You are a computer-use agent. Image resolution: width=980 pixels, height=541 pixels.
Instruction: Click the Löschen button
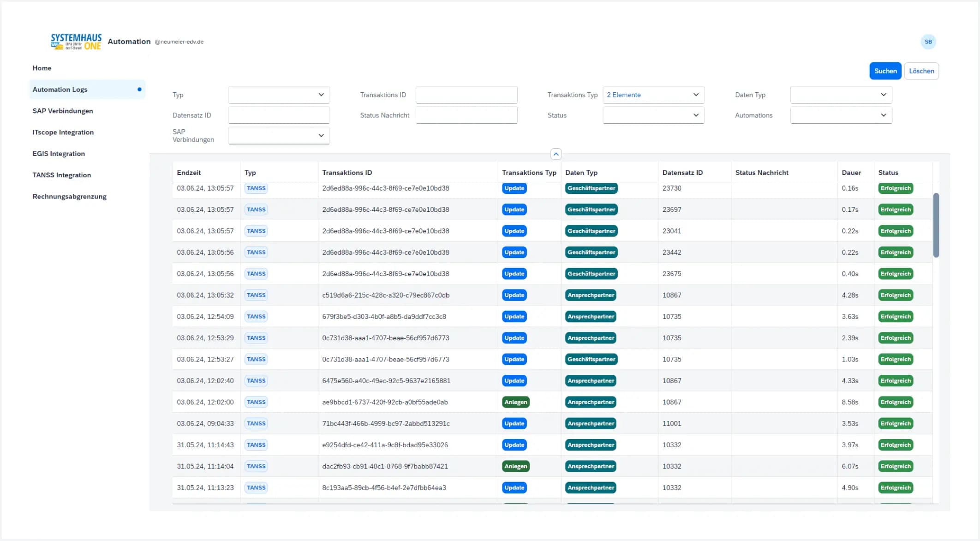coord(921,71)
